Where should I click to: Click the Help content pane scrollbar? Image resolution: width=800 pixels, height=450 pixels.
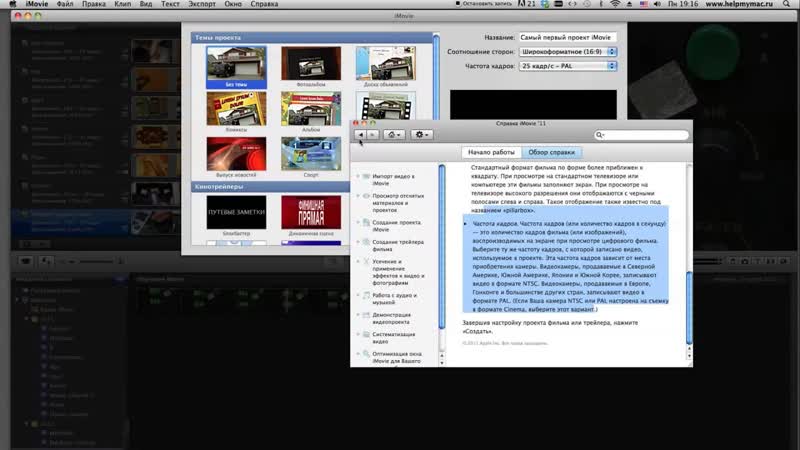(689, 308)
